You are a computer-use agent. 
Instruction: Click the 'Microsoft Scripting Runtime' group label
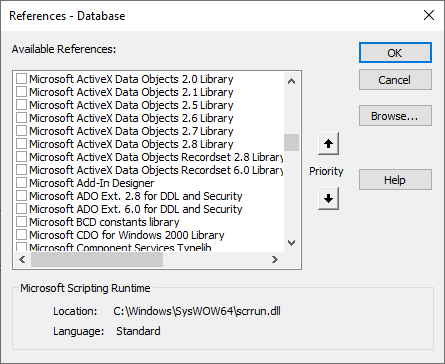pyautogui.click(x=85, y=288)
